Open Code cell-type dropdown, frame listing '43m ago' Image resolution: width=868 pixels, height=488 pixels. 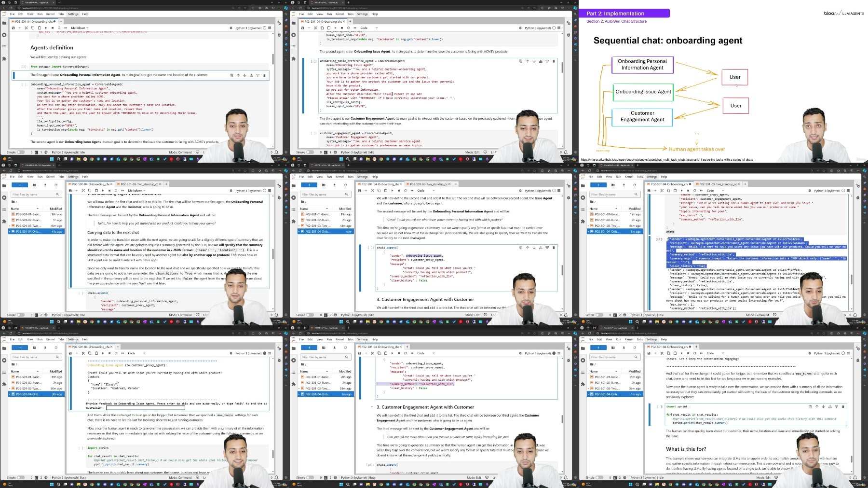(x=426, y=191)
